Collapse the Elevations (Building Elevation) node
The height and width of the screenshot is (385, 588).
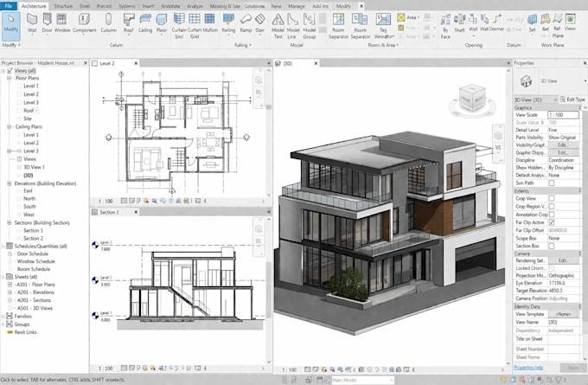click(9, 183)
